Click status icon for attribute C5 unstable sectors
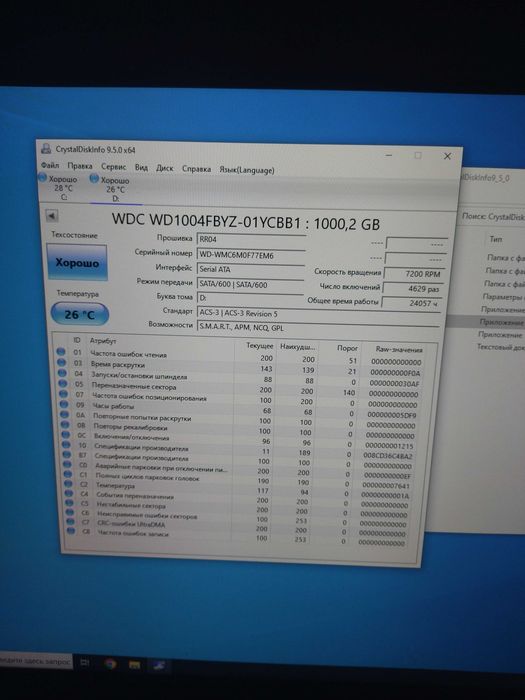The height and width of the screenshot is (700, 525). click(69, 503)
